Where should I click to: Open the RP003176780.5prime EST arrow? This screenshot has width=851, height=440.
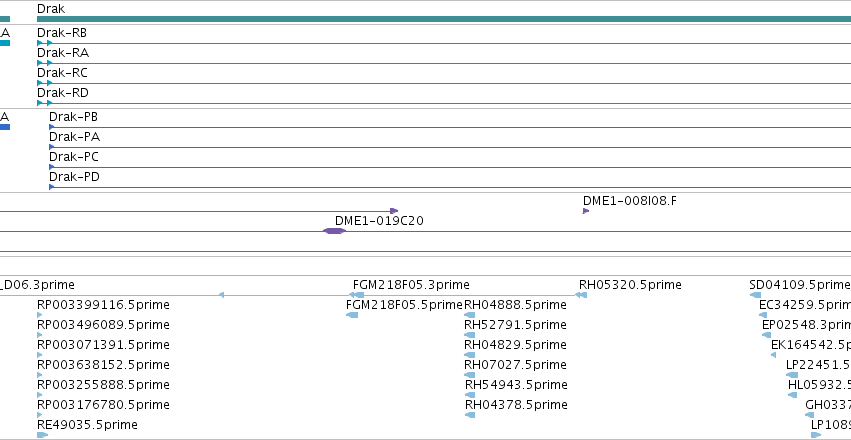[40, 415]
